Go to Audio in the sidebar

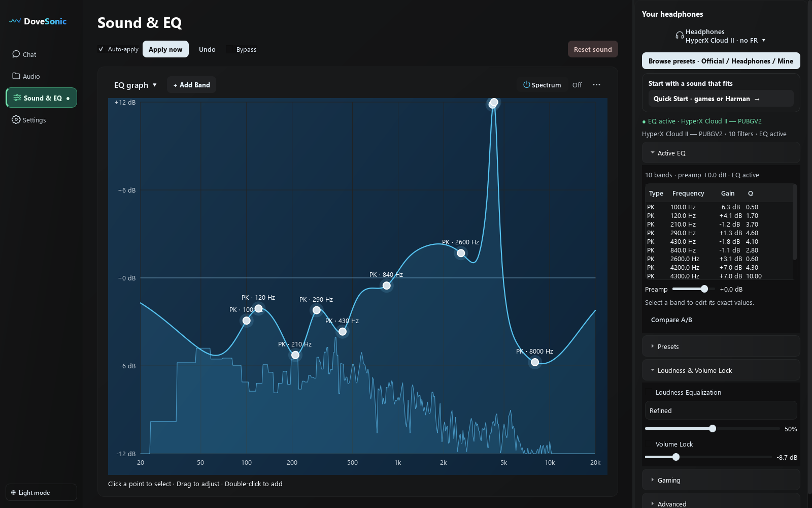[x=41, y=76]
